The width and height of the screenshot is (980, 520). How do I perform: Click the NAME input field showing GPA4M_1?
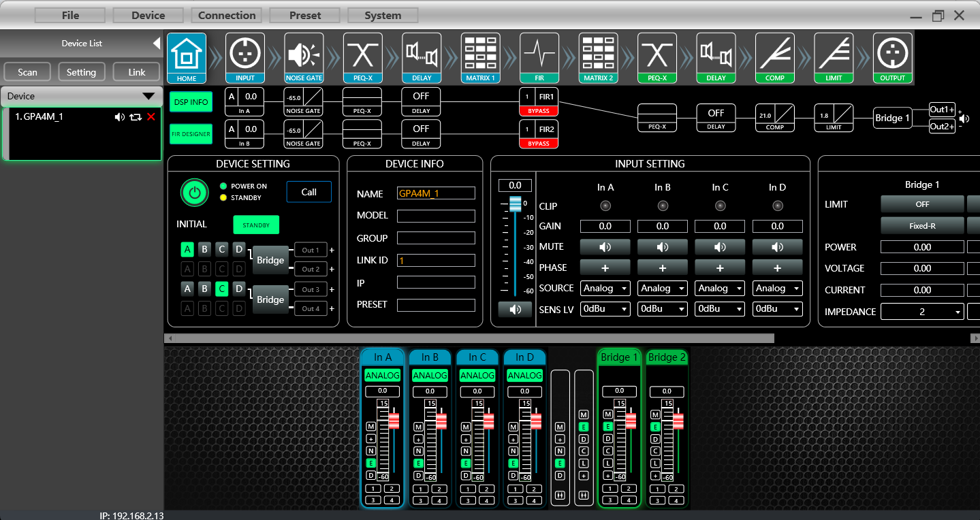click(x=436, y=193)
